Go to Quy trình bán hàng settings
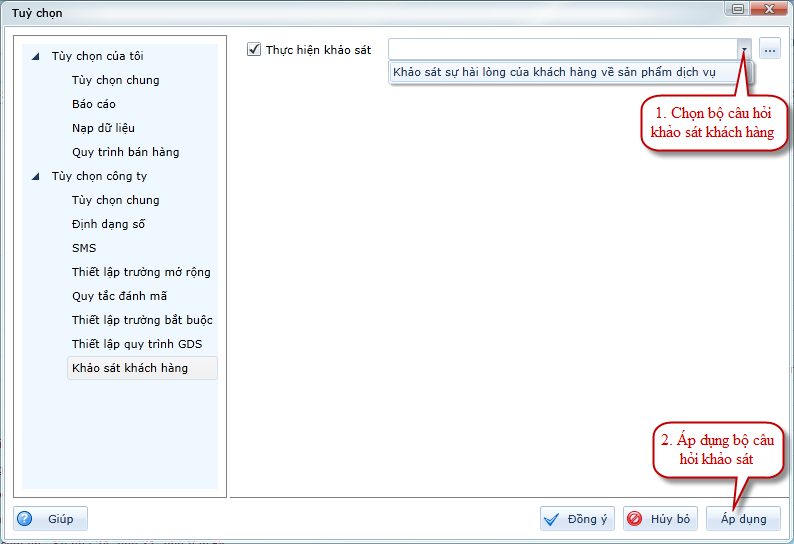The height and width of the screenshot is (544, 794). pos(125,152)
